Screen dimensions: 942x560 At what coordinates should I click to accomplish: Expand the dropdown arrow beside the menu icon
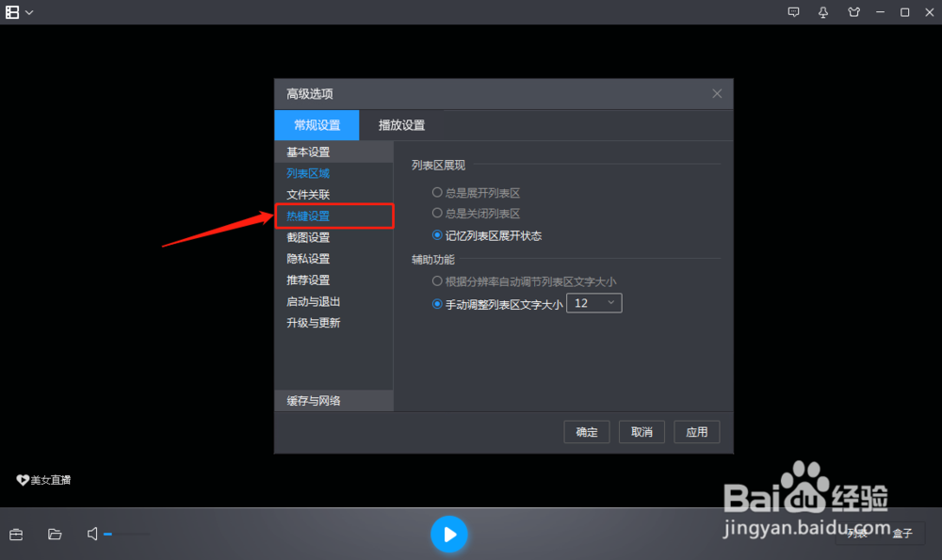click(31, 12)
